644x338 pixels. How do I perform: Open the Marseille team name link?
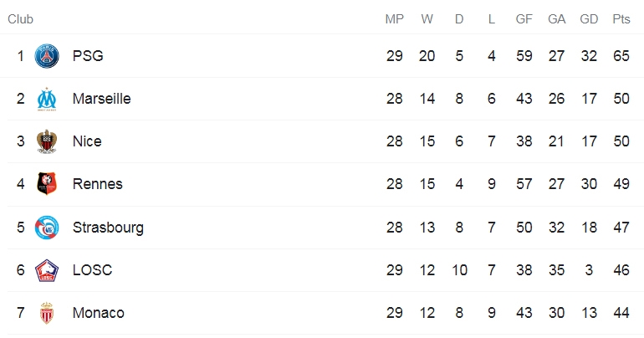click(102, 99)
